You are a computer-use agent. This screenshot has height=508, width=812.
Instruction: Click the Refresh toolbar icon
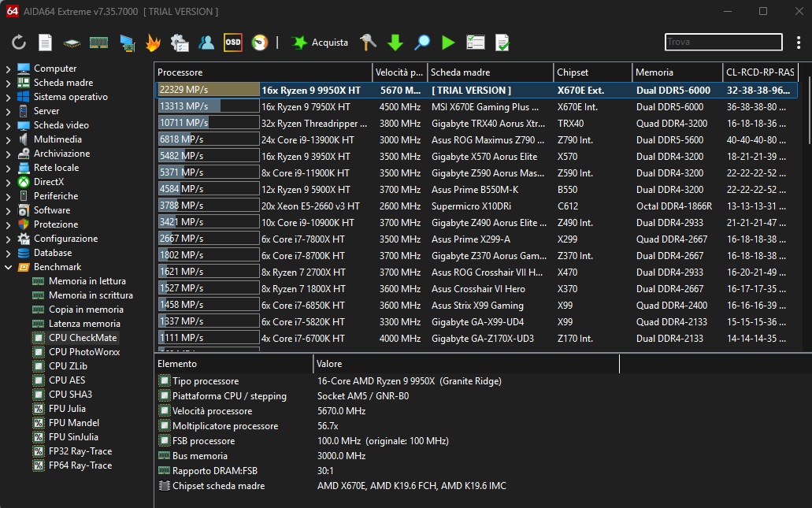pyautogui.click(x=19, y=43)
